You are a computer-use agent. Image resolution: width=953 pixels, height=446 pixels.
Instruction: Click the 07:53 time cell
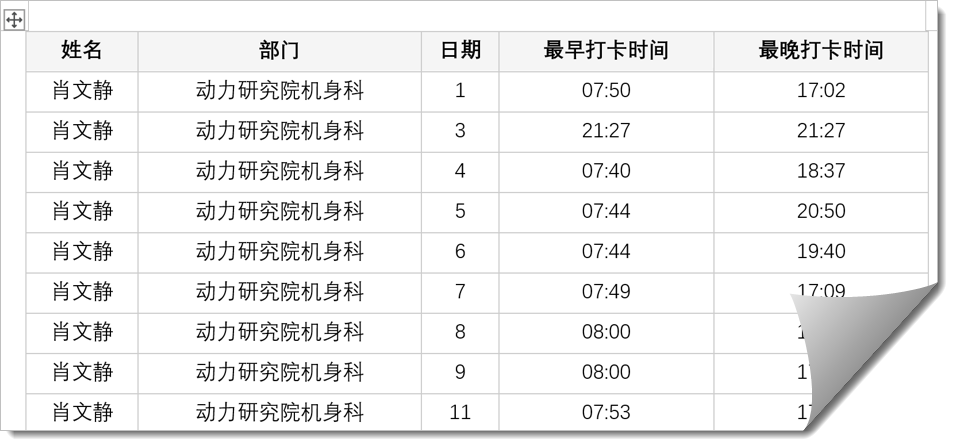coord(606,412)
